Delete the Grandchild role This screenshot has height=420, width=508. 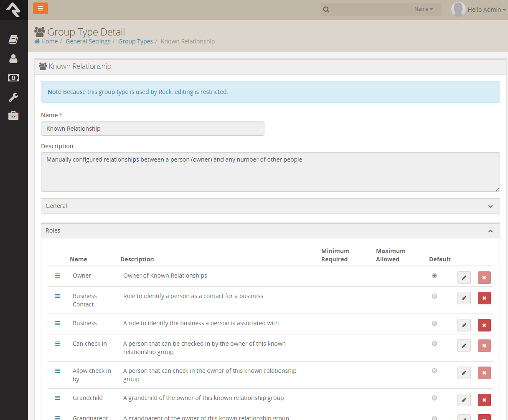484,400
